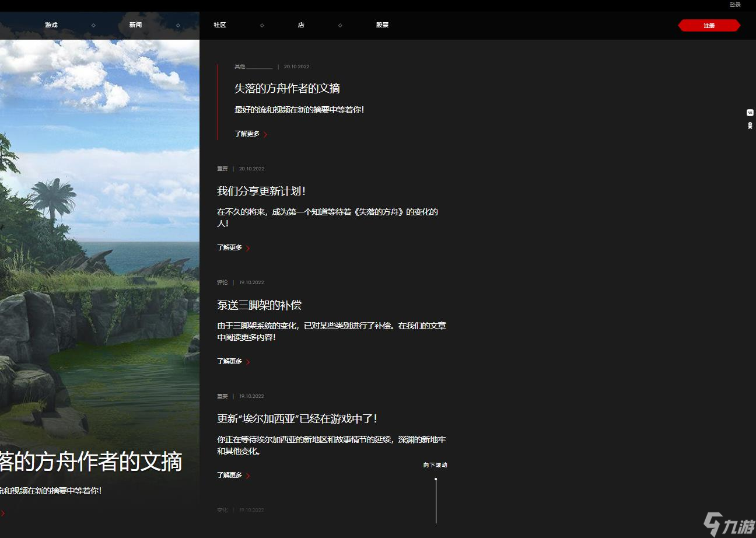Image resolution: width=756 pixels, height=538 pixels.
Task: Click the large hero headline 方舟作者的文摘
Action: click(91, 462)
